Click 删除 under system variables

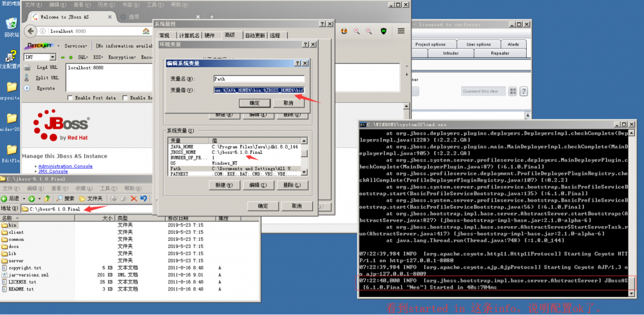tap(292, 186)
